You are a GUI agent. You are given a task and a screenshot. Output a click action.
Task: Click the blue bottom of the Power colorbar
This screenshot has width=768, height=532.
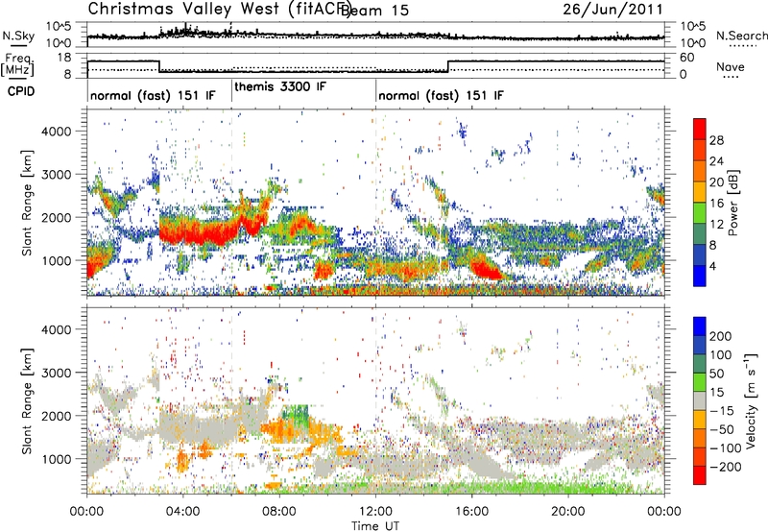(x=700, y=276)
